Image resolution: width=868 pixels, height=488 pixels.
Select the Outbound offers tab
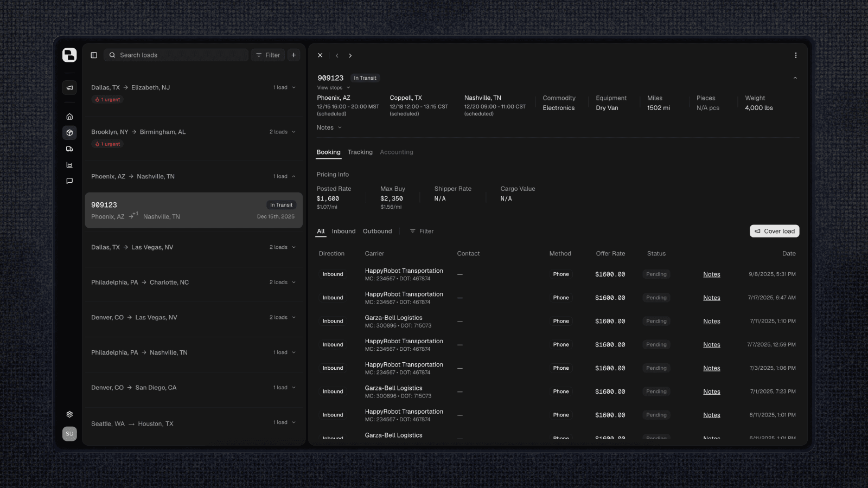pyautogui.click(x=378, y=232)
